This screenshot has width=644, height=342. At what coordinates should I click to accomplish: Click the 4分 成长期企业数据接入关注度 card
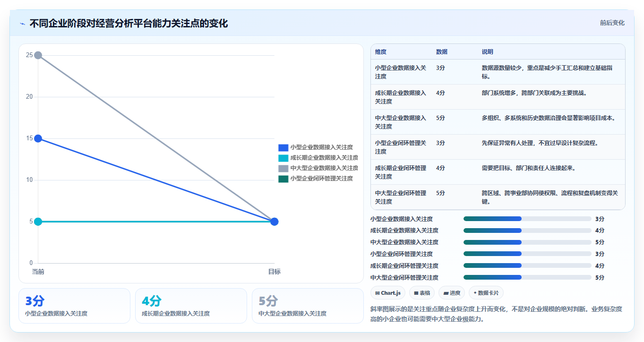(x=191, y=306)
